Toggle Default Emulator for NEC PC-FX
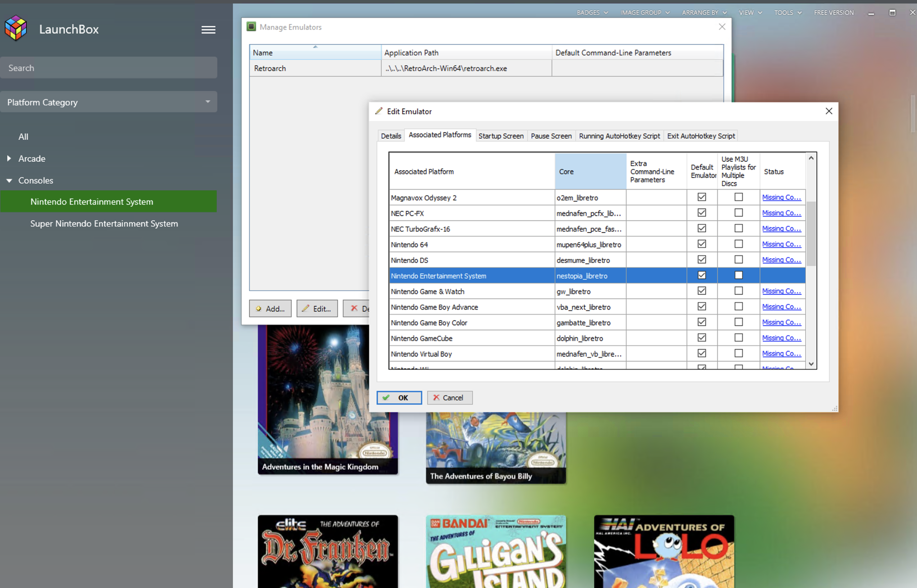Viewport: 917px width, 588px height. [702, 213]
